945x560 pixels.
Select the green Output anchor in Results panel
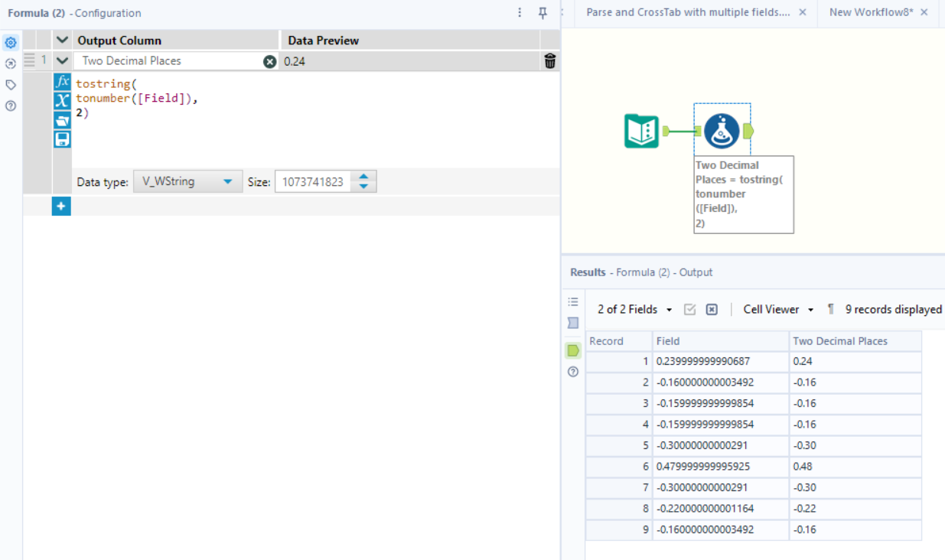pos(573,350)
